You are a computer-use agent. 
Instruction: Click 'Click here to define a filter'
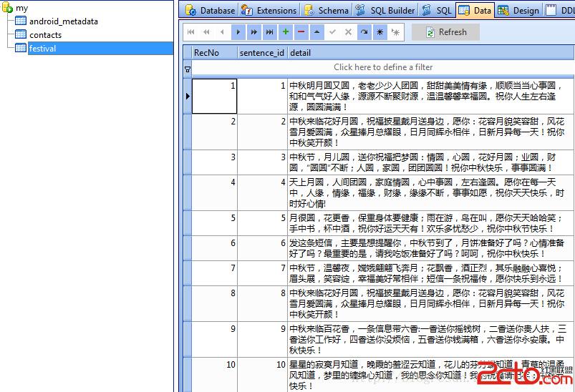tap(383, 67)
